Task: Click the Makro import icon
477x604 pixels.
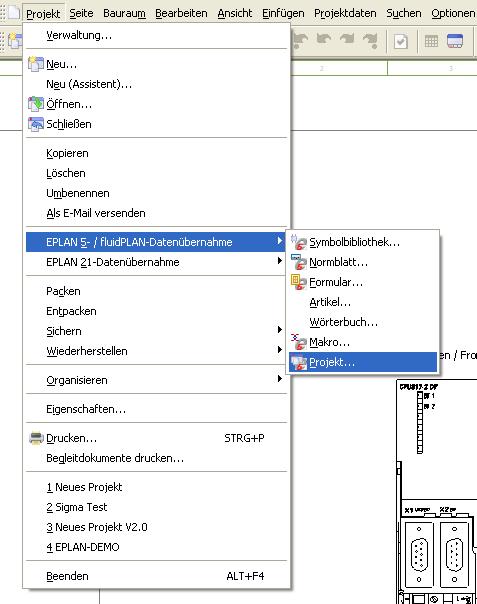Action: 299,342
